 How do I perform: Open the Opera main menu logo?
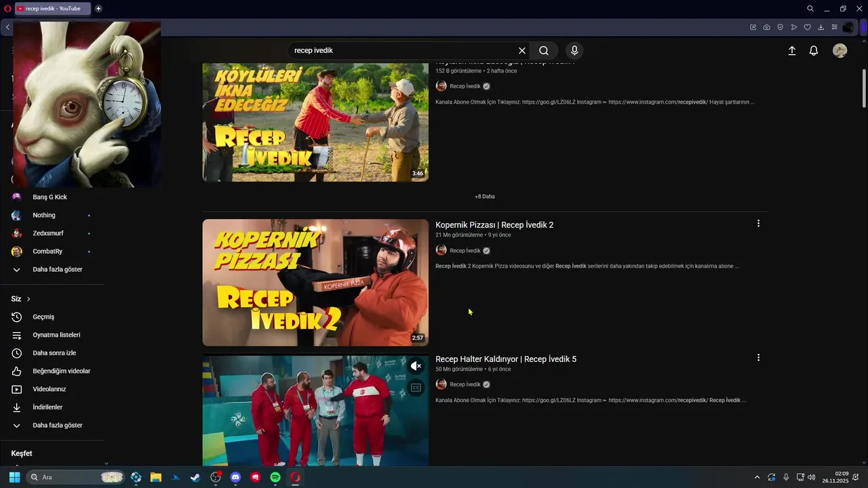pyautogui.click(x=7, y=9)
